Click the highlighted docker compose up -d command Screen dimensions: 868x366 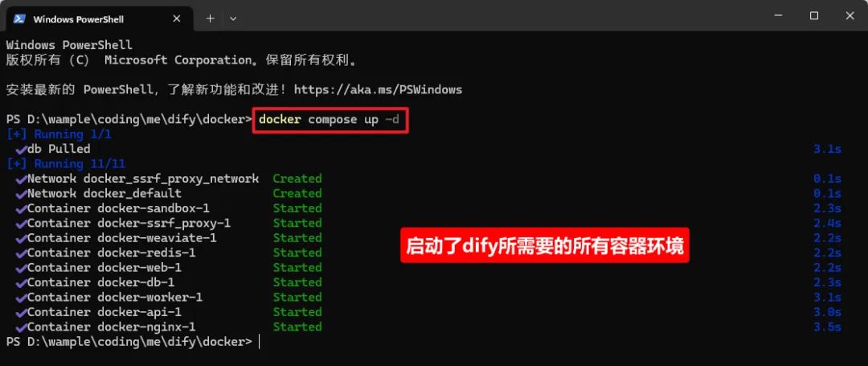pos(330,119)
